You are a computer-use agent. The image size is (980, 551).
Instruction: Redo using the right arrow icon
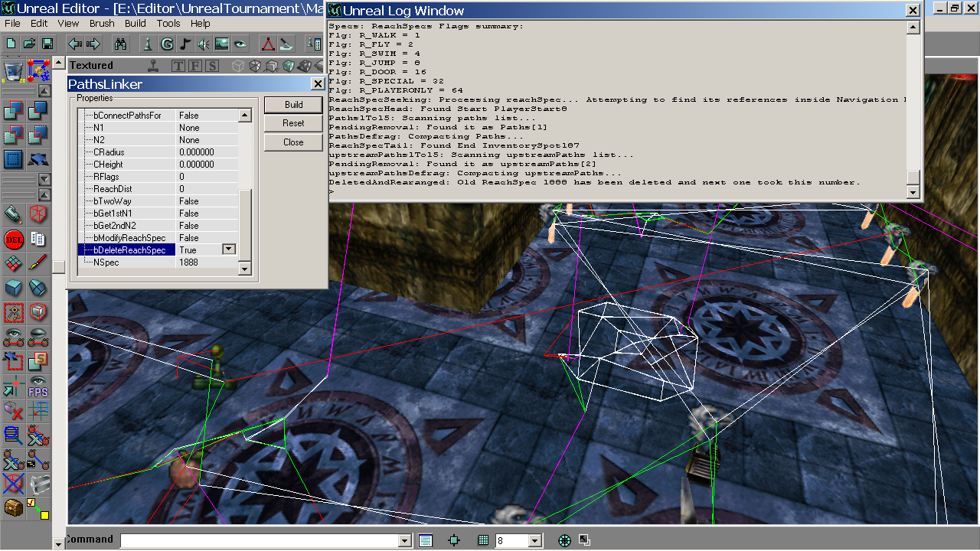coord(93,44)
